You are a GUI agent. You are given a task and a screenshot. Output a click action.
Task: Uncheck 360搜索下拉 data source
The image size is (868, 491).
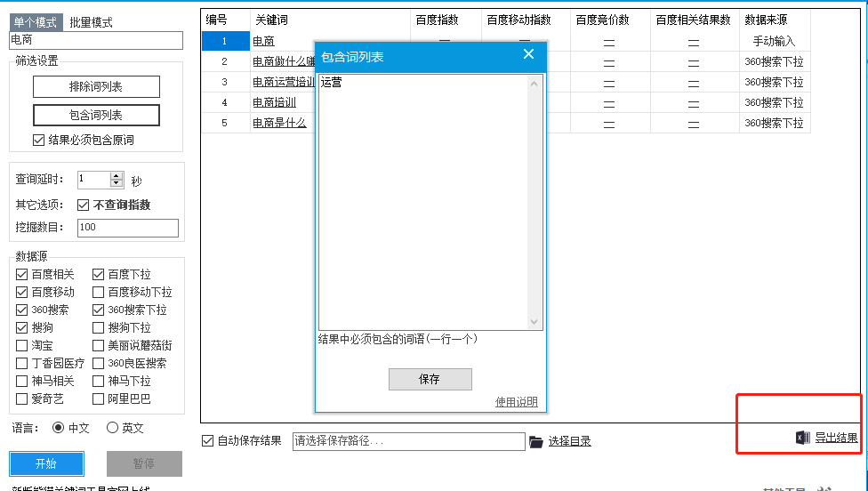pos(98,310)
